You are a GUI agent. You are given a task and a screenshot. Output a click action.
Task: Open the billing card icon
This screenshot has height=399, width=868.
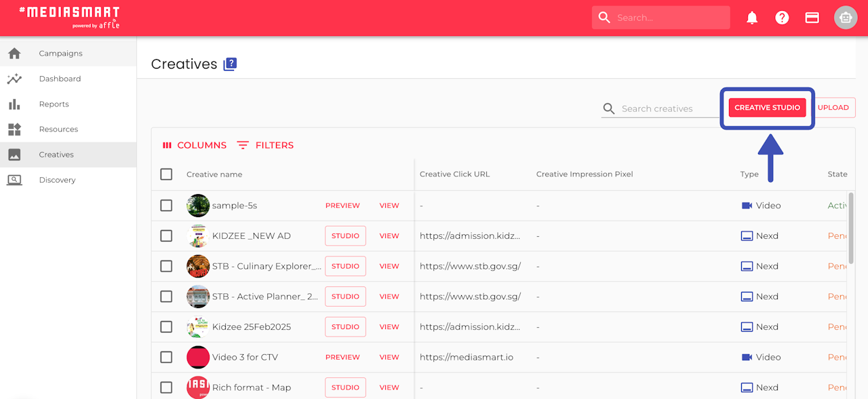point(812,18)
